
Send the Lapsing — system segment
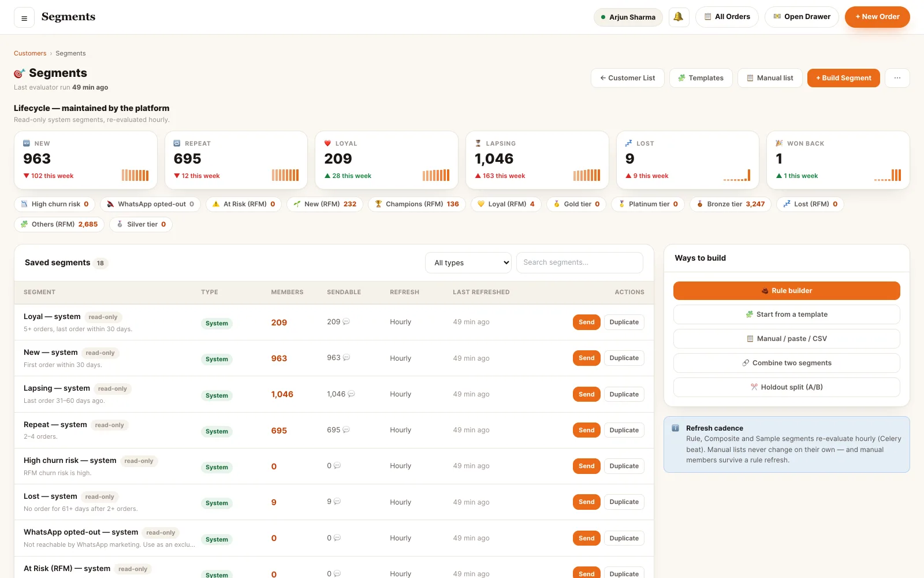tap(586, 394)
